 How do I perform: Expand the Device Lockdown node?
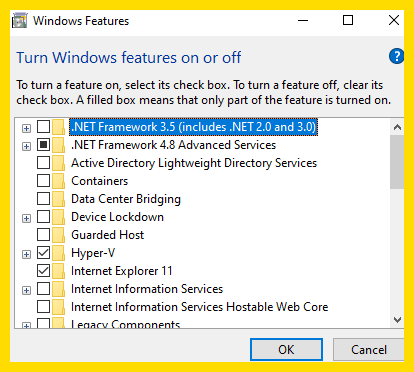coord(26,218)
